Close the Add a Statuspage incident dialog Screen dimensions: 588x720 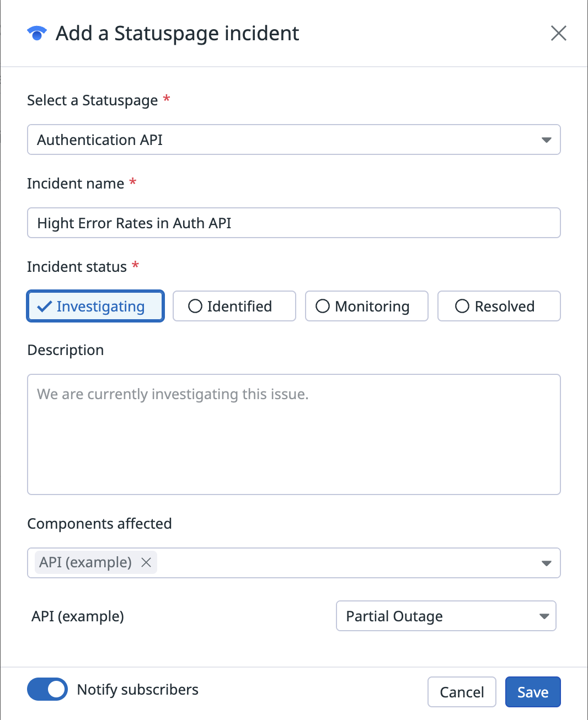click(558, 33)
